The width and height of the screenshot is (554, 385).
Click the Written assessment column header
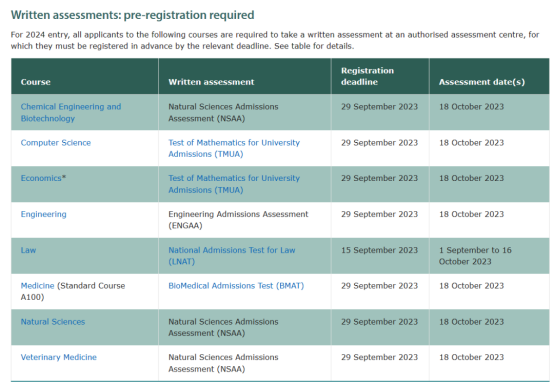coord(211,82)
